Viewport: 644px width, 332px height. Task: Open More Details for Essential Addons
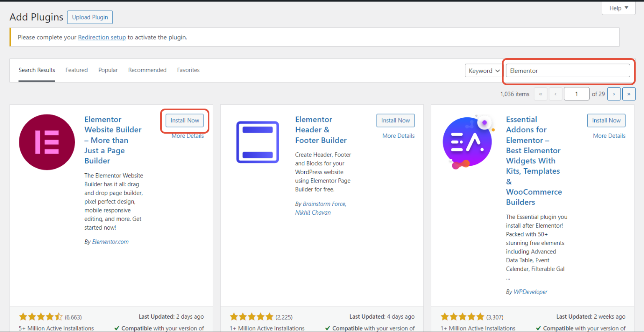click(609, 136)
